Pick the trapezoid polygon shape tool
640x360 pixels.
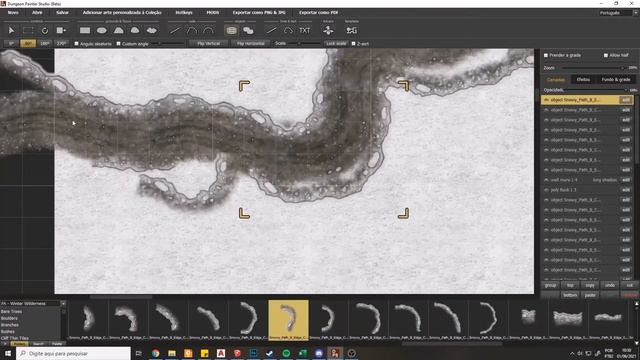tap(118, 30)
